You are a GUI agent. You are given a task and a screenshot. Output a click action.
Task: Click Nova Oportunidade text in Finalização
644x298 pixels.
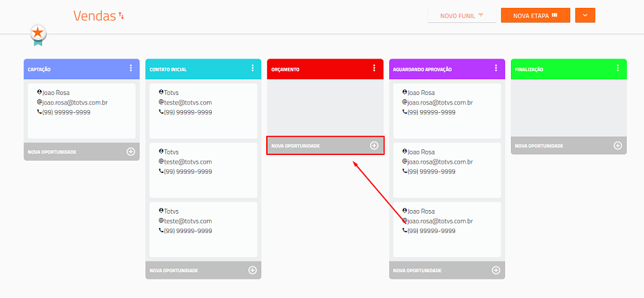coord(539,146)
